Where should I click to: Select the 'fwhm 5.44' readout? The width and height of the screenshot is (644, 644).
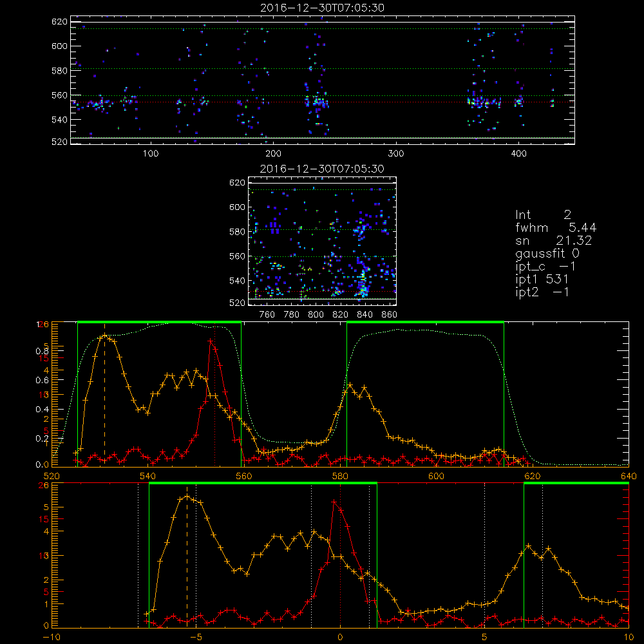556,227
